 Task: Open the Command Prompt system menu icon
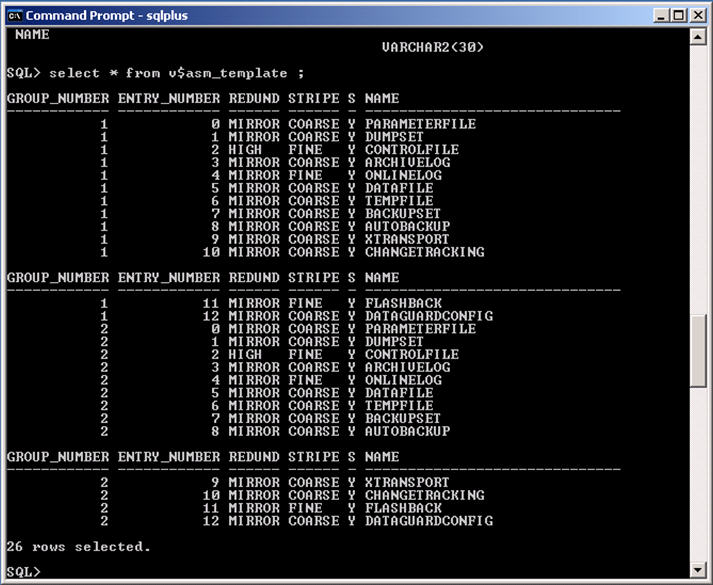tap(15, 15)
